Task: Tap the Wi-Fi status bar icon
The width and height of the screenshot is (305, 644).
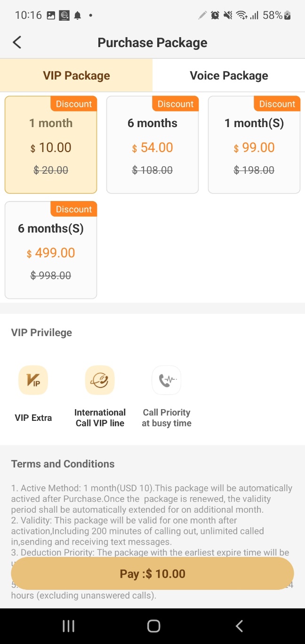Action: [x=242, y=15]
